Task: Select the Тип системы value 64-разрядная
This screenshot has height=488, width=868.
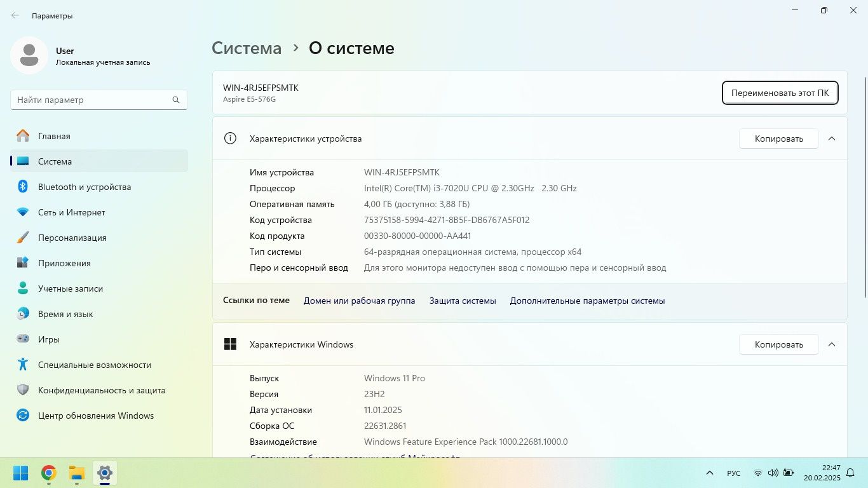Action: pyautogui.click(x=473, y=252)
